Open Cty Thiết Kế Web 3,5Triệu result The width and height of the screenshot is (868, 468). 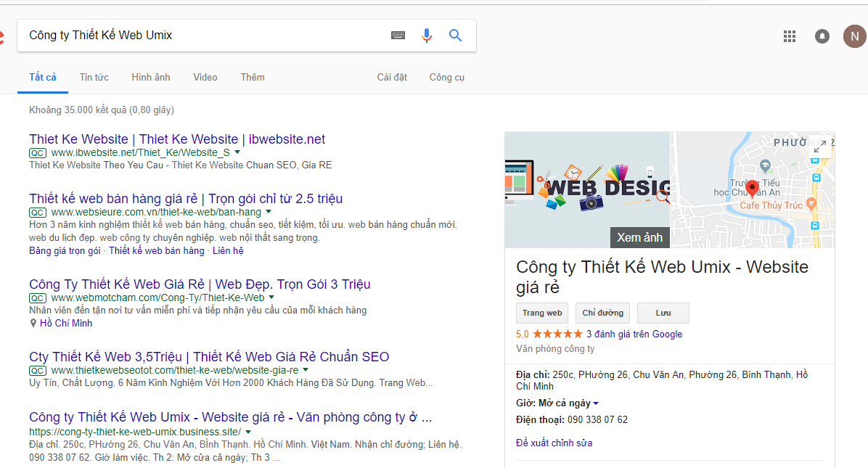(209, 357)
